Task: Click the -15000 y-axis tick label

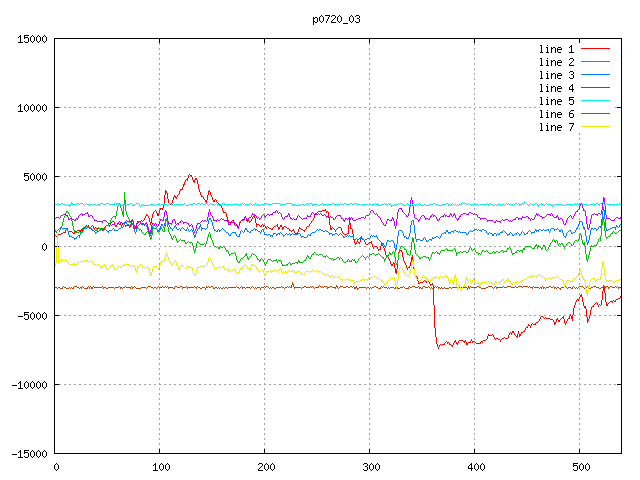Action: click(29, 453)
